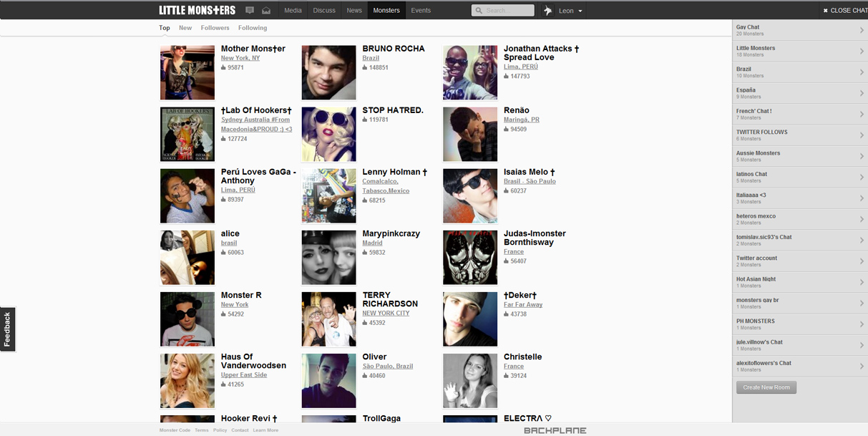
Task: Click the likes thumb icon for STOP HATRED.
Action: click(x=365, y=120)
